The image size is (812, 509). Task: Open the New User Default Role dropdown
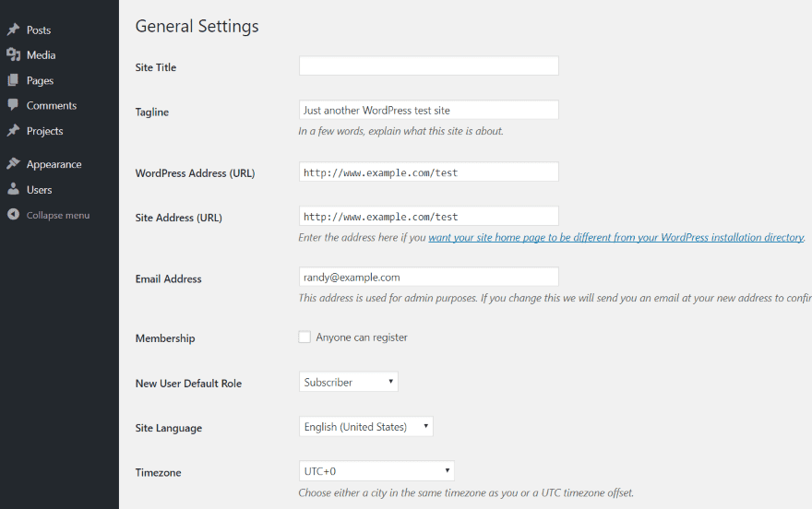click(349, 382)
